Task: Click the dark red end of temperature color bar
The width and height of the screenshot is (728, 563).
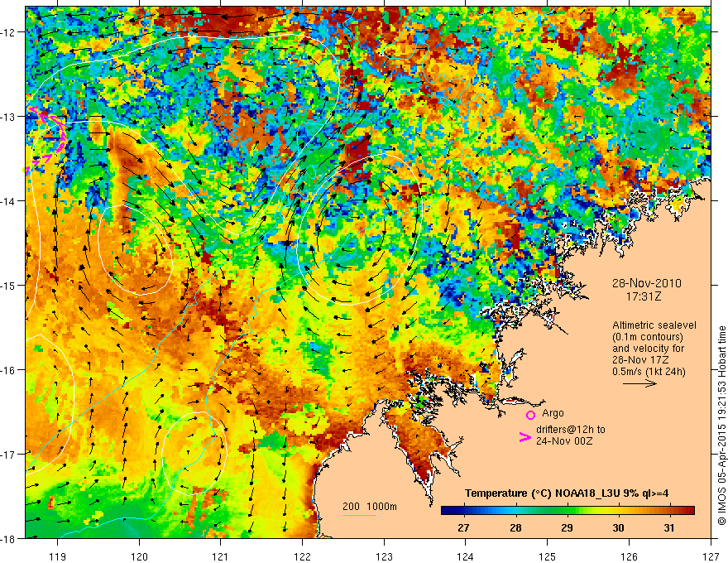Action: click(689, 511)
